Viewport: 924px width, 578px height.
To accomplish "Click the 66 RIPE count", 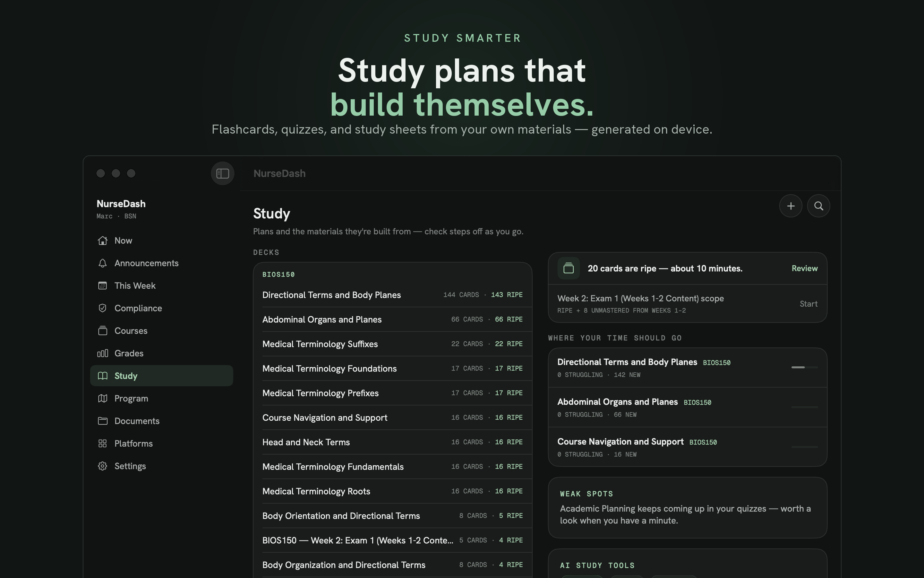I will click(509, 319).
